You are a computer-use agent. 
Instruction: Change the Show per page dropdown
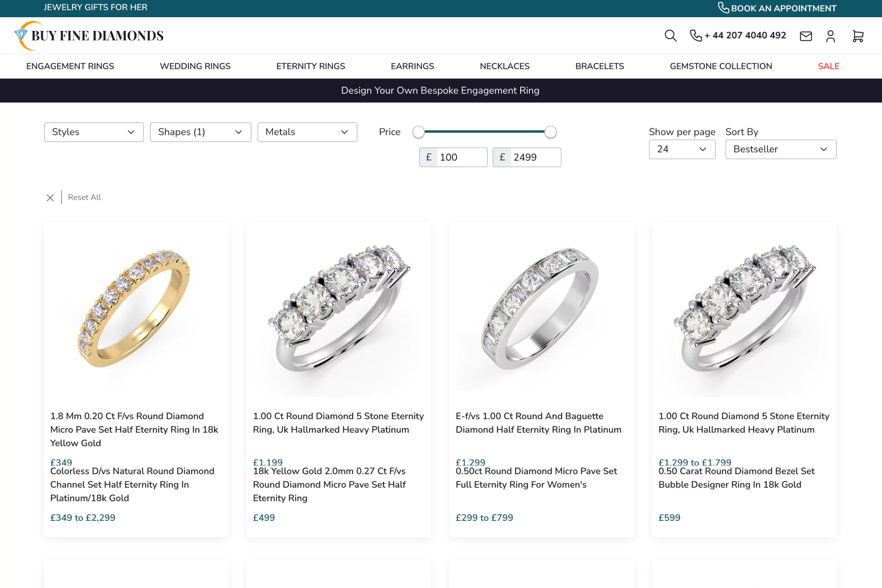pos(682,149)
